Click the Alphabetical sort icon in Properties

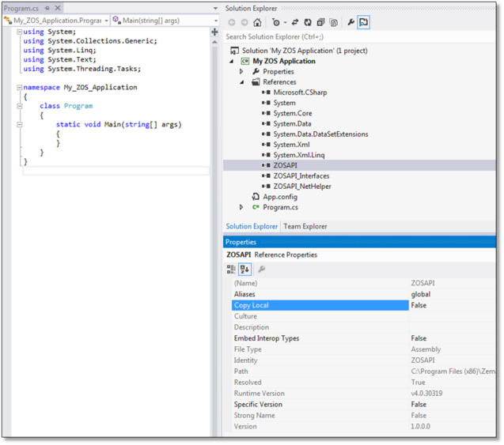coord(244,269)
